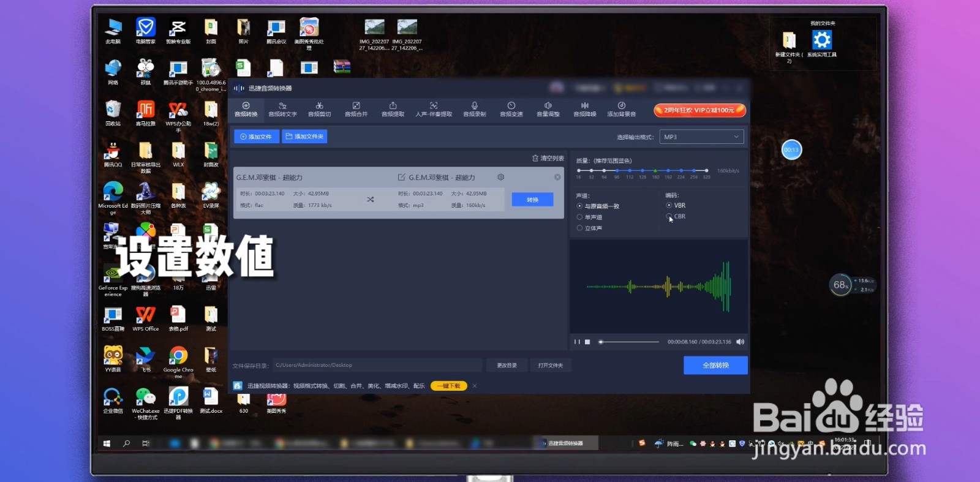Click the 添加文件 add file button
Image resolution: width=980 pixels, height=482 pixels.
(x=256, y=137)
